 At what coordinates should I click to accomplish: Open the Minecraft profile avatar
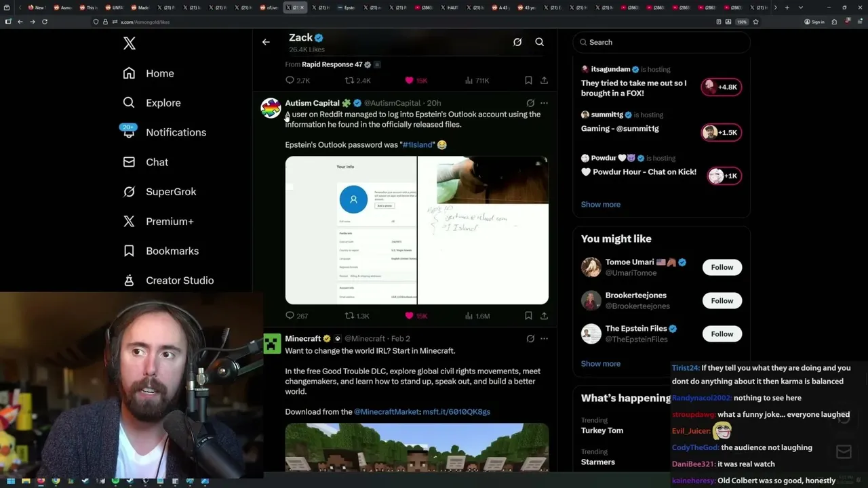pyautogui.click(x=271, y=344)
